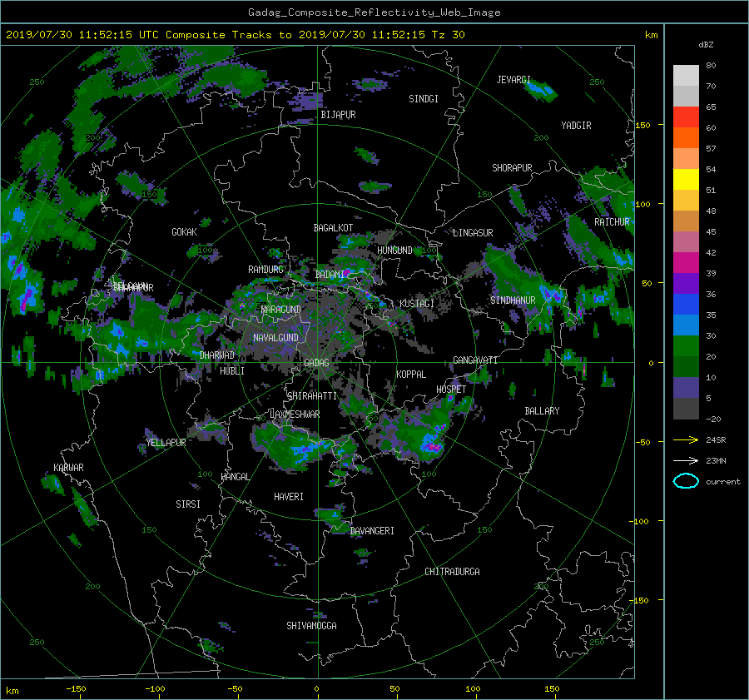Screen dimensions: 749x700
Task: Click the 57 dBZ orange legend swatch
Action: [686, 138]
